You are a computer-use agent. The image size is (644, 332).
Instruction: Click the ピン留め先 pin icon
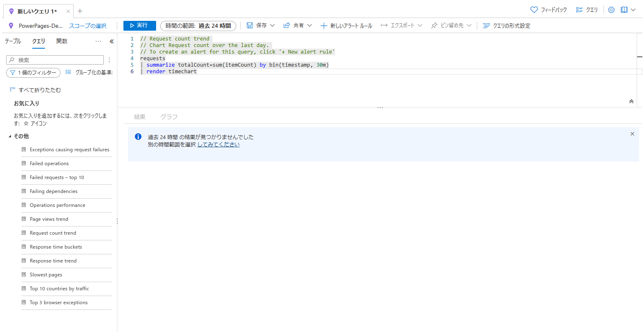[434, 25]
